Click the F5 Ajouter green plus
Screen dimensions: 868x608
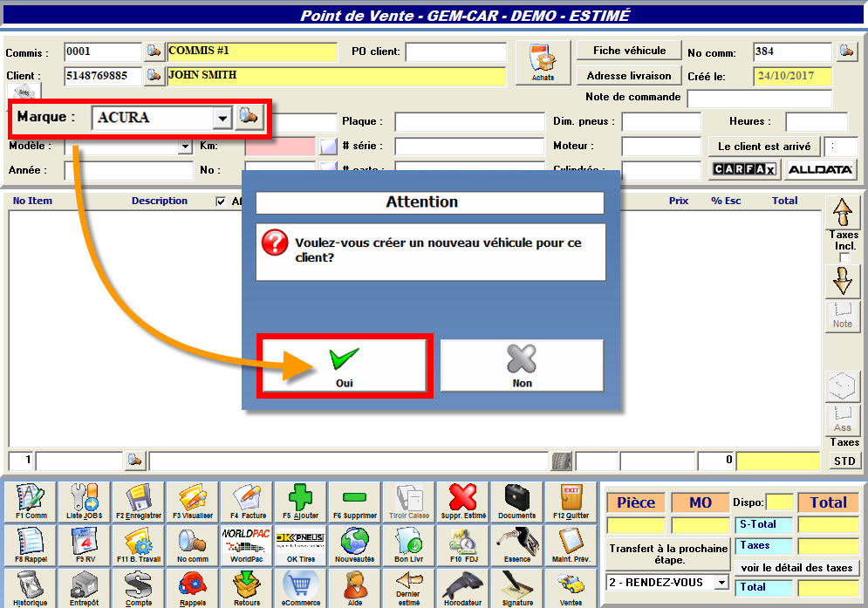pyautogui.click(x=301, y=502)
